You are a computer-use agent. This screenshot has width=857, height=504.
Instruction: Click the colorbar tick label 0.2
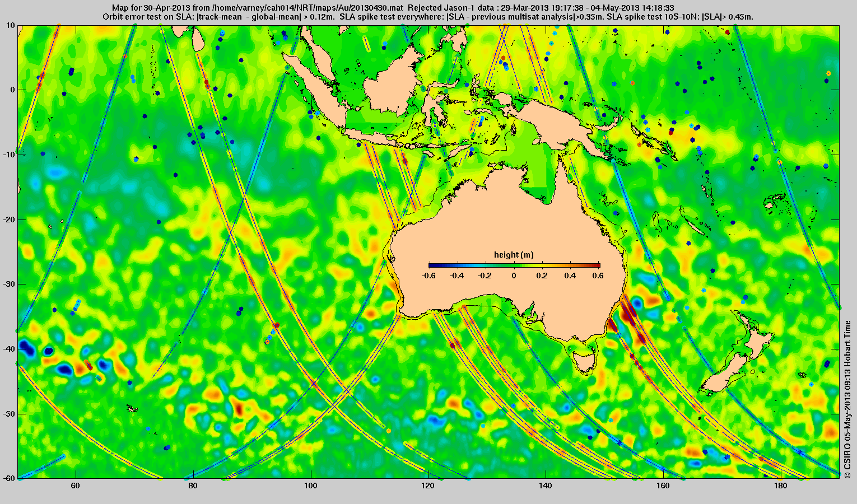[x=543, y=276]
